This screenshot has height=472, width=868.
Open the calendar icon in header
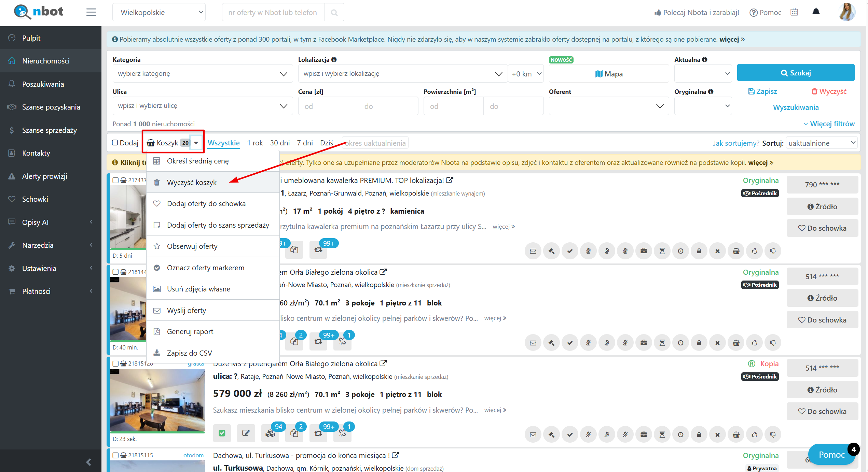coord(794,12)
